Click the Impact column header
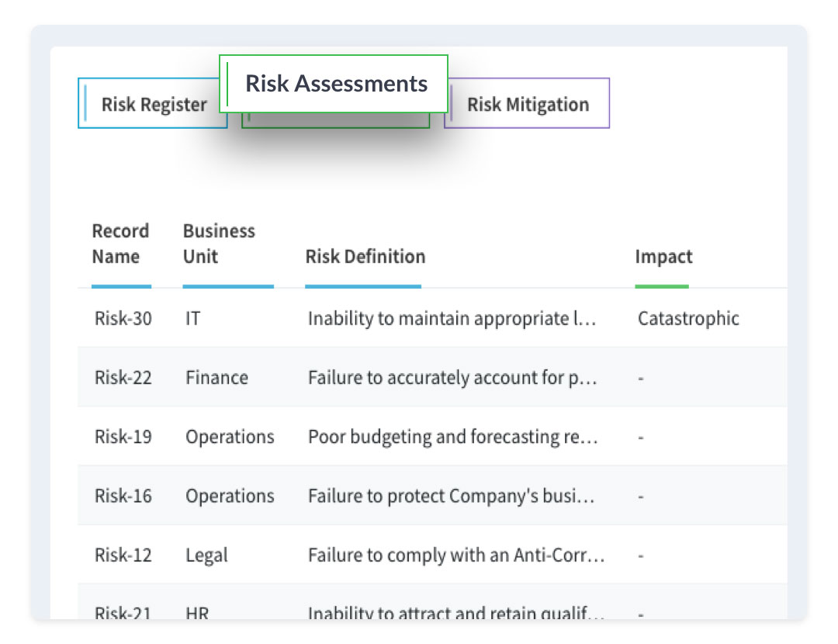 pos(663,257)
